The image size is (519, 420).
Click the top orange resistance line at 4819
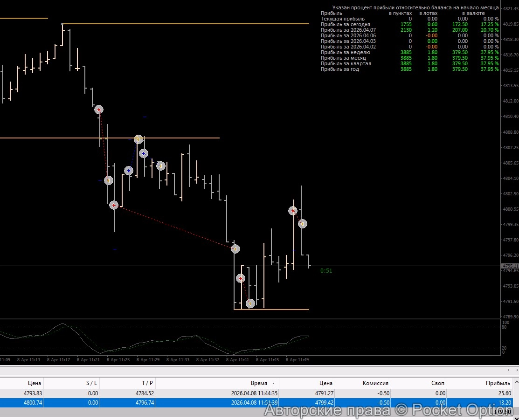(x=187, y=23)
